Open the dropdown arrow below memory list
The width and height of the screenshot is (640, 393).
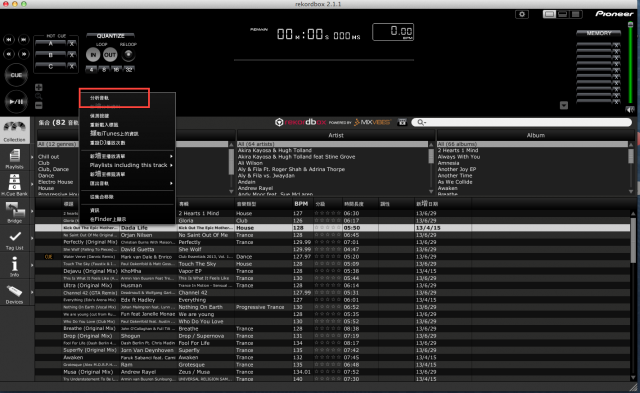coord(564,106)
